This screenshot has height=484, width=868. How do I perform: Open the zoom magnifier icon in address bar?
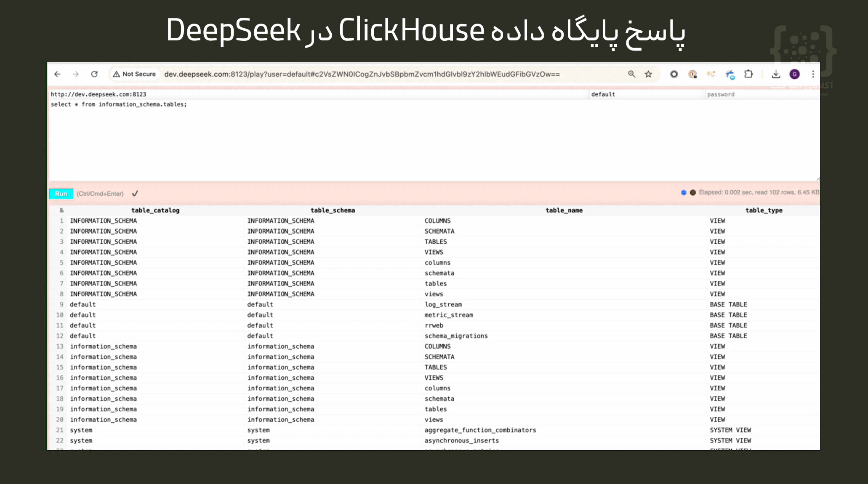(x=631, y=74)
